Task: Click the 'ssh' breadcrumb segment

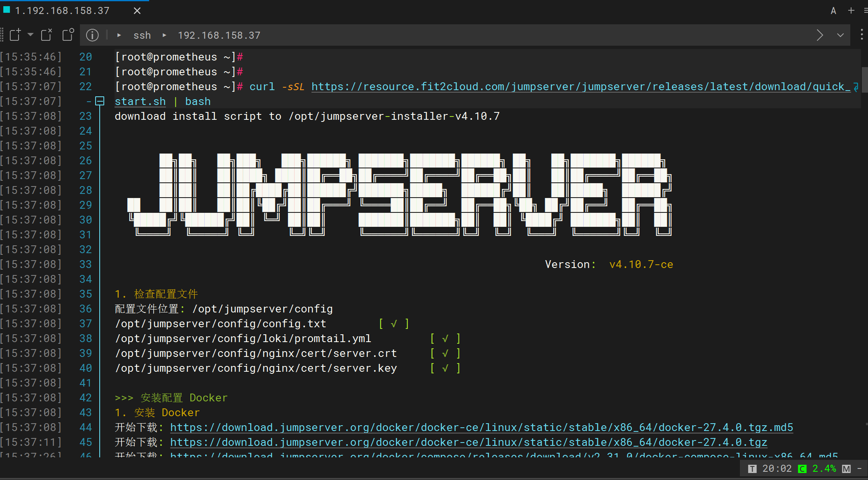Action: point(142,35)
